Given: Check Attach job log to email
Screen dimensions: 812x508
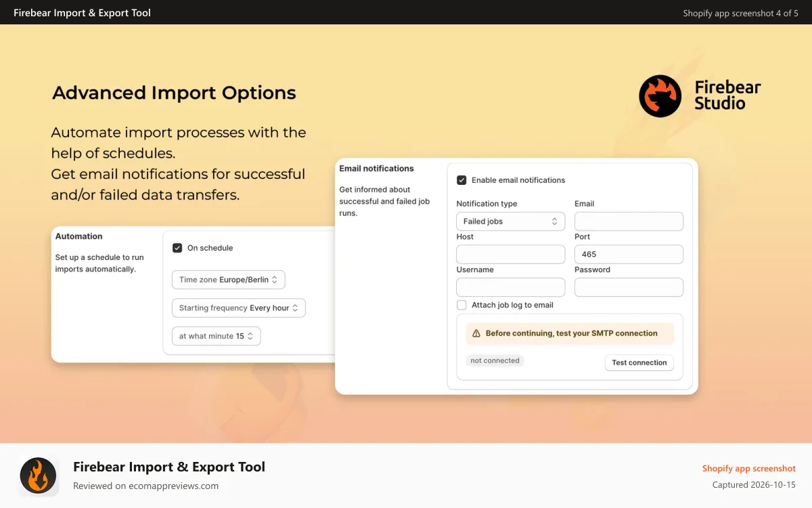Looking at the screenshot, I should click(461, 305).
